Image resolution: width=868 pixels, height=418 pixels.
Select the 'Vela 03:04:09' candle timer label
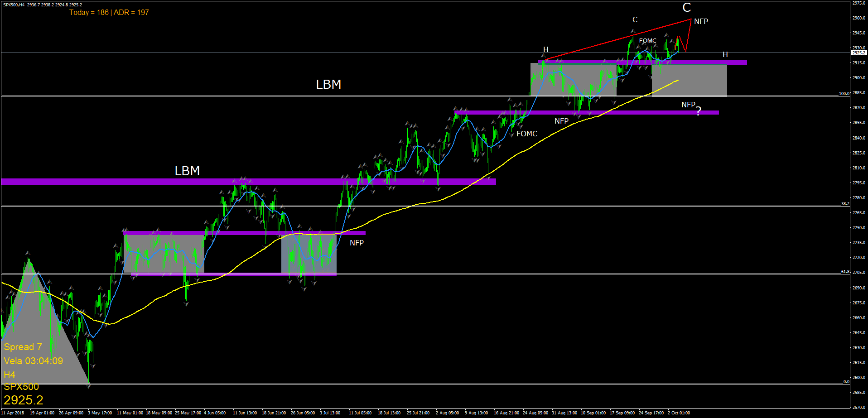[33, 361]
